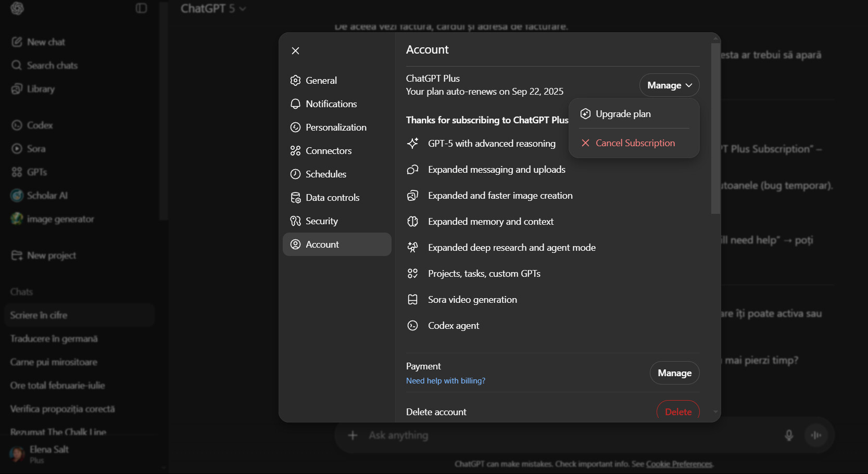Activate dictation with the microphone icon
The height and width of the screenshot is (474, 868).
789,435
